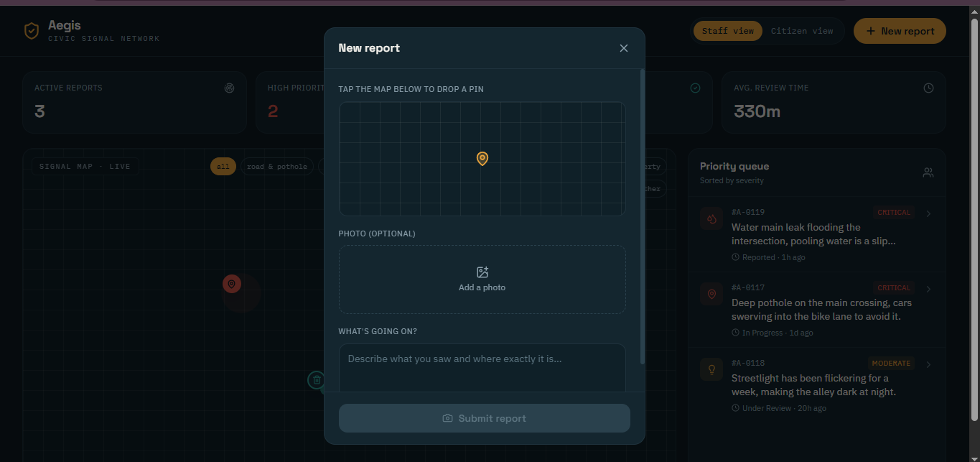The height and width of the screenshot is (462, 980).
Task: Expand report A-0118 chevron
Action: click(x=928, y=364)
